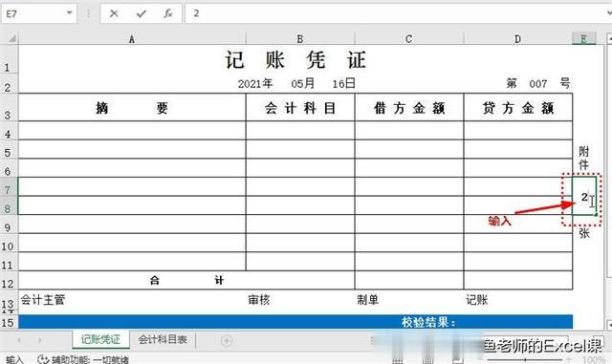The width and height of the screenshot is (612, 364).
Task: Show next sheet tabs with right arrow
Action: point(40,340)
